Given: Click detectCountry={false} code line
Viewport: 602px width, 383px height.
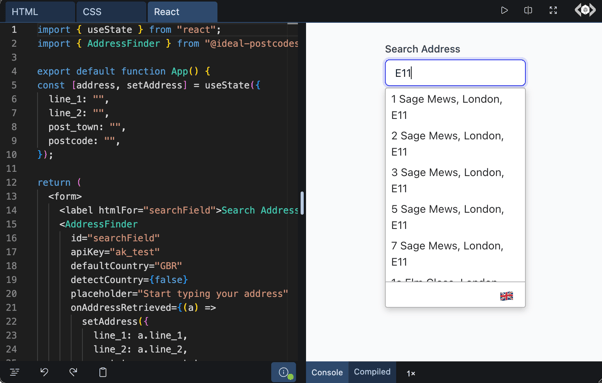Looking at the screenshot, I should pos(129,279).
